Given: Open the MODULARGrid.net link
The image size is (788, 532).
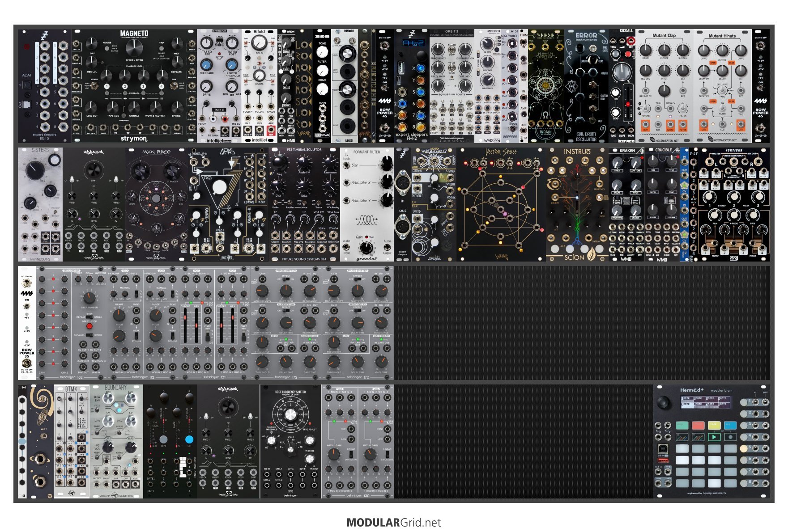Looking at the screenshot, I should [x=394, y=522].
